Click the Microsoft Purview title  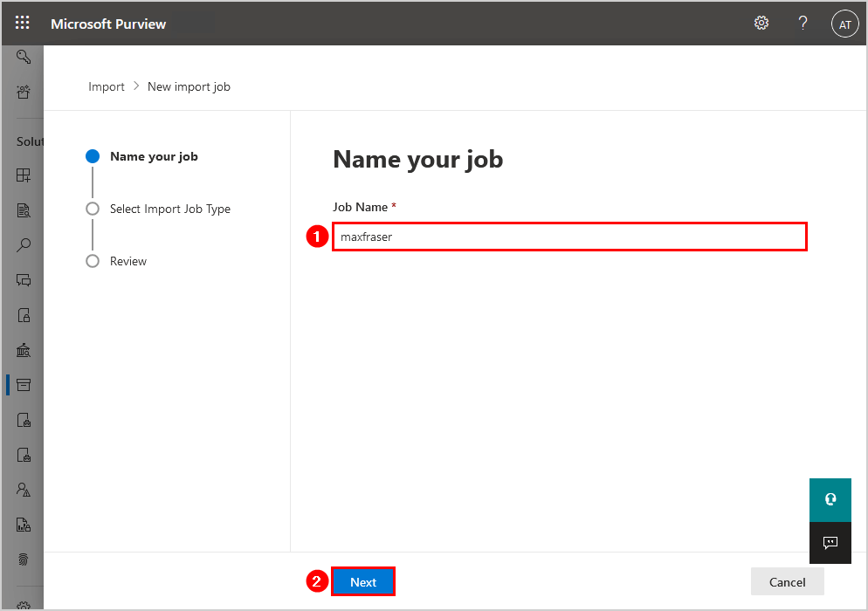coord(108,24)
